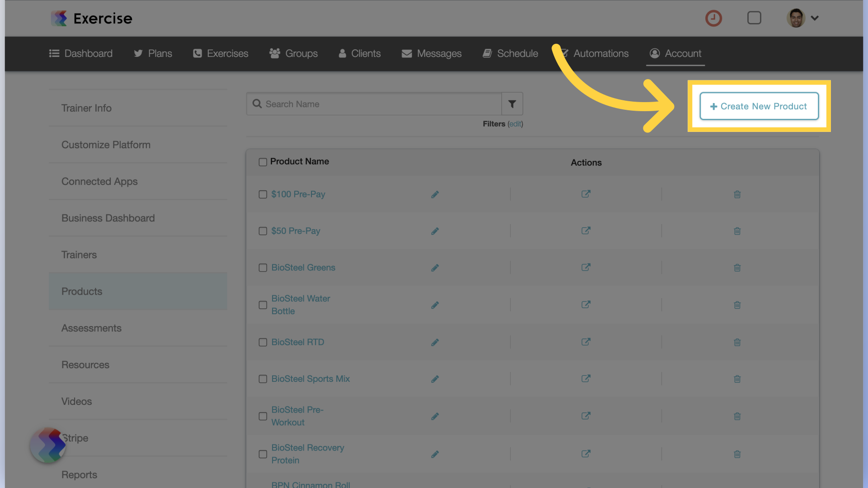This screenshot has height=488, width=868.
Task: Open the Dashboard nav item
Action: 81,53
